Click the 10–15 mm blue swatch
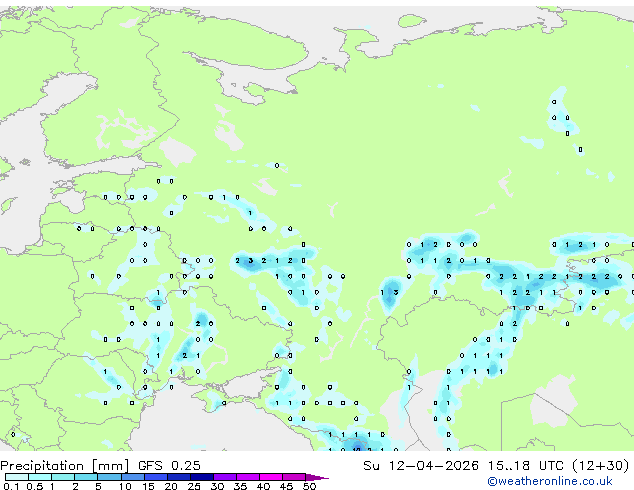 pos(132,477)
